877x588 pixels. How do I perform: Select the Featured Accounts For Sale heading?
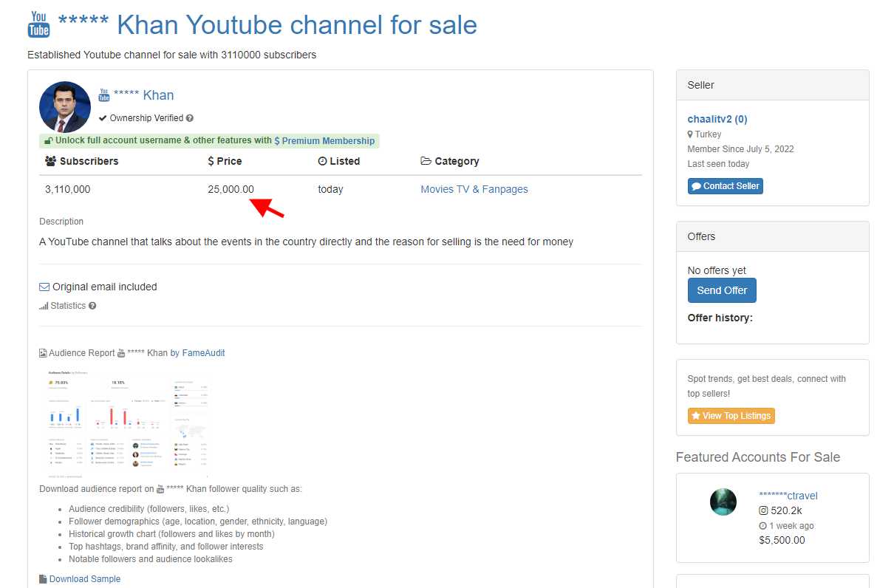point(758,457)
